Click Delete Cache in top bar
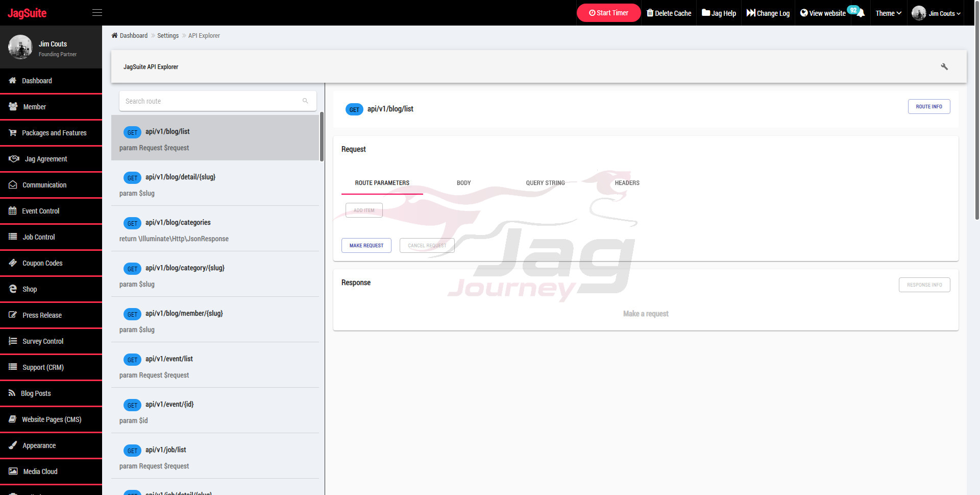The image size is (980, 495). pyautogui.click(x=669, y=13)
